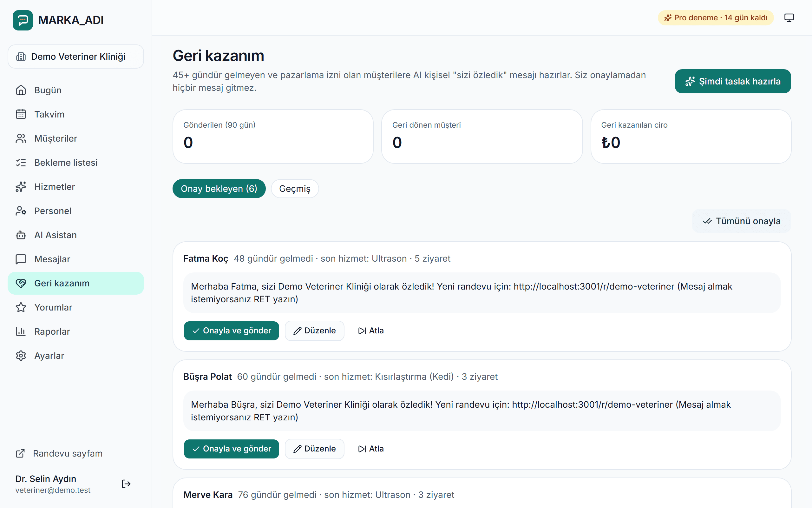Click the chat bubble icon beside Mesajlar
This screenshot has width=812, height=508.
point(21,259)
